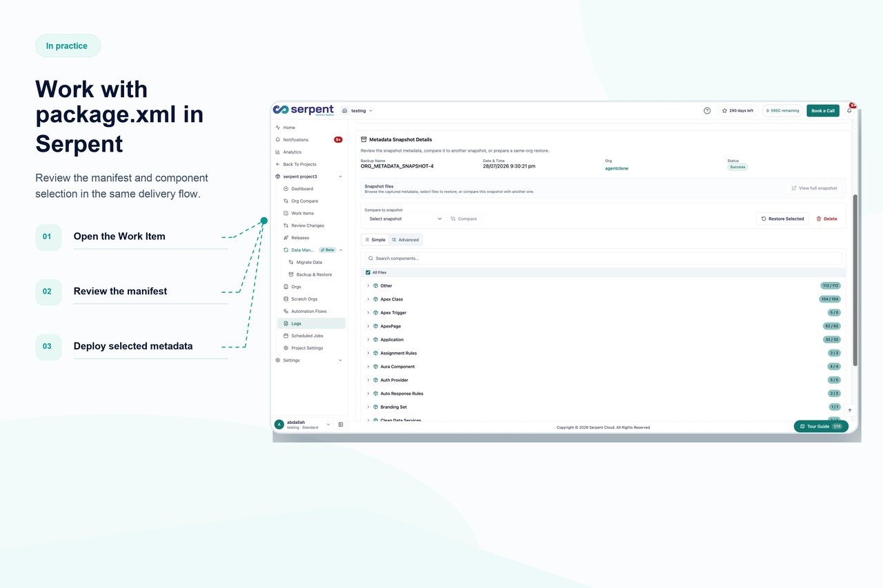Click the Scratch Orgs database icon
This screenshot has width=883, height=588.
click(286, 299)
